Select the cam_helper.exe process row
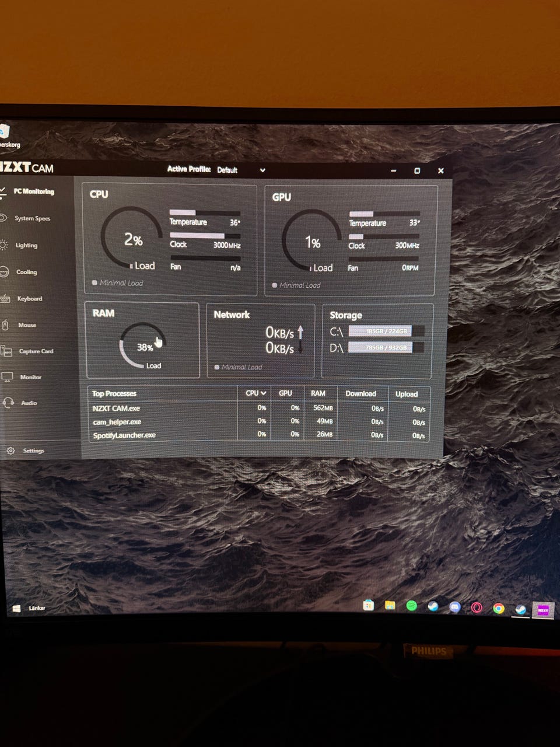 259,421
